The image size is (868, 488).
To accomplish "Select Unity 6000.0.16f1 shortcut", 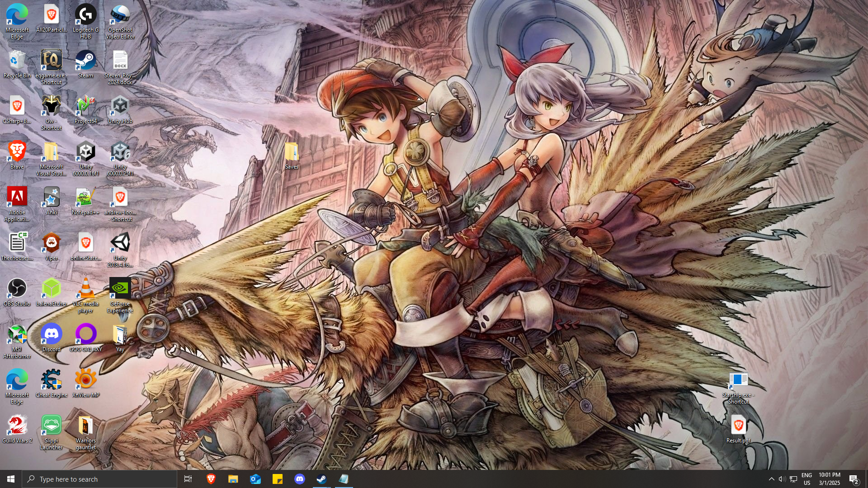I will (x=85, y=159).
